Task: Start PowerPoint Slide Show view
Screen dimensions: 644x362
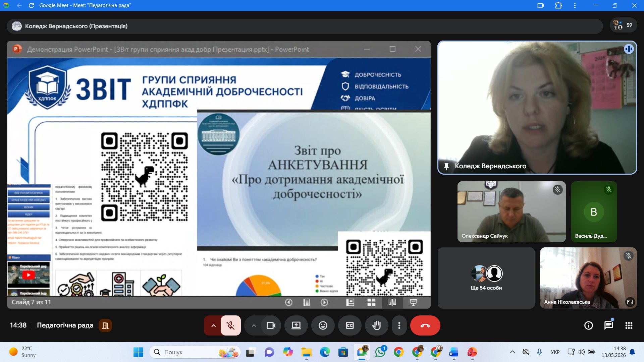Action: tap(413, 302)
